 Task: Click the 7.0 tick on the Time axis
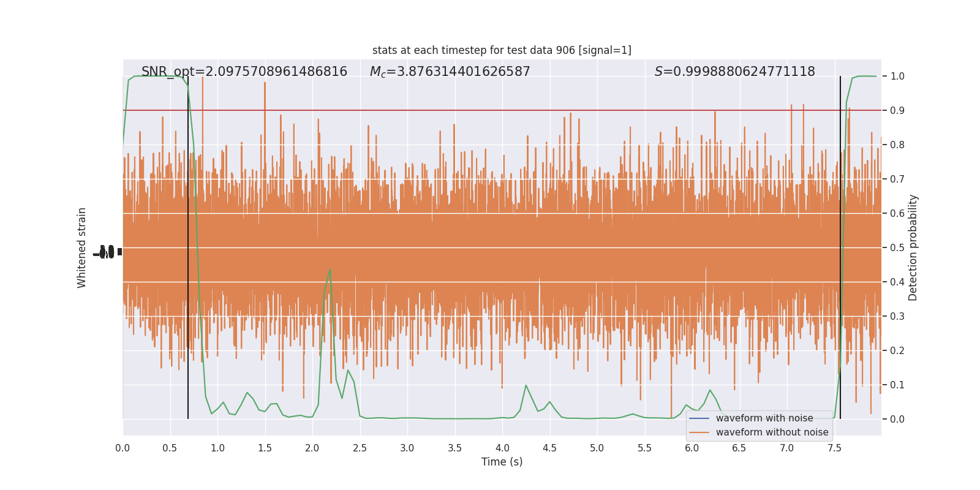click(787, 448)
